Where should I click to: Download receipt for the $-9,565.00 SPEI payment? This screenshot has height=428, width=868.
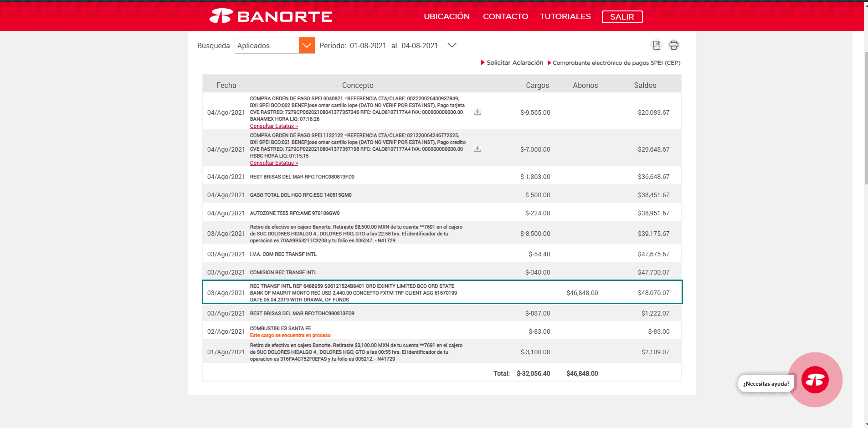coord(477,112)
